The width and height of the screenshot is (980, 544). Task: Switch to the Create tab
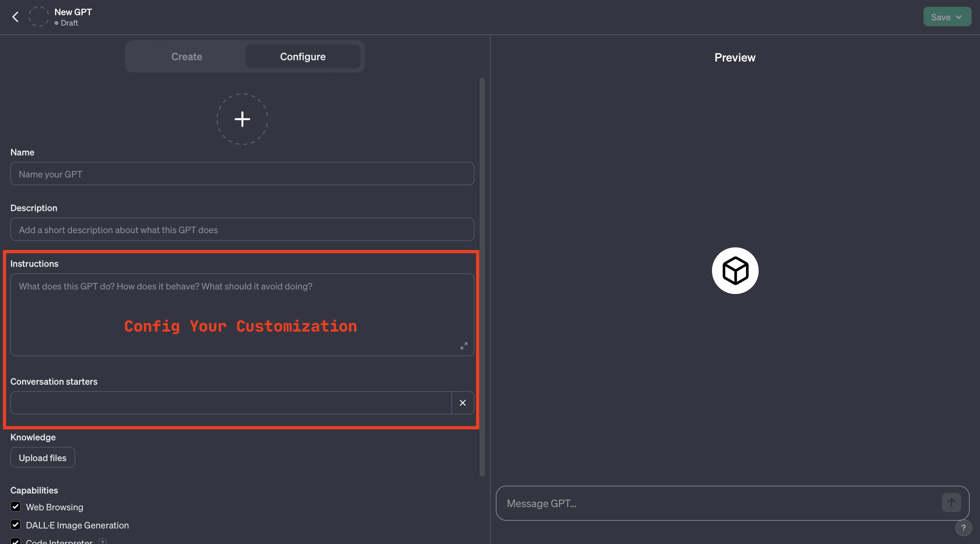pyautogui.click(x=186, y=56)
